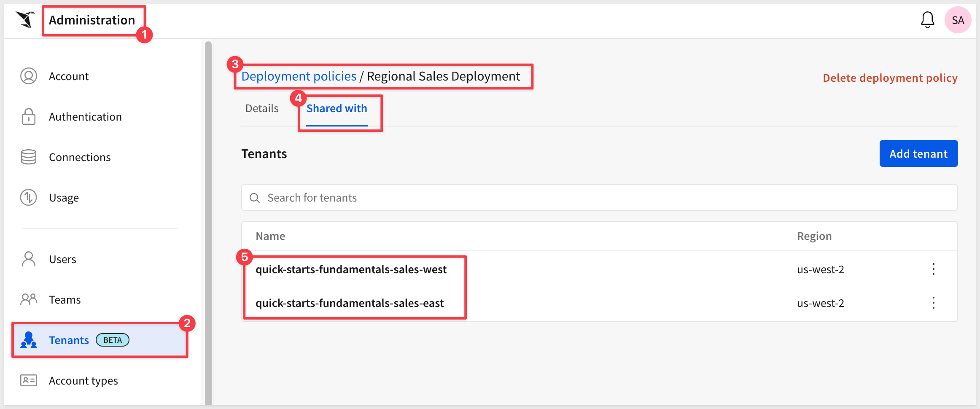Click the Search for tenants field
This screenshot has height=409, width=980.
[x=599, y=198]
